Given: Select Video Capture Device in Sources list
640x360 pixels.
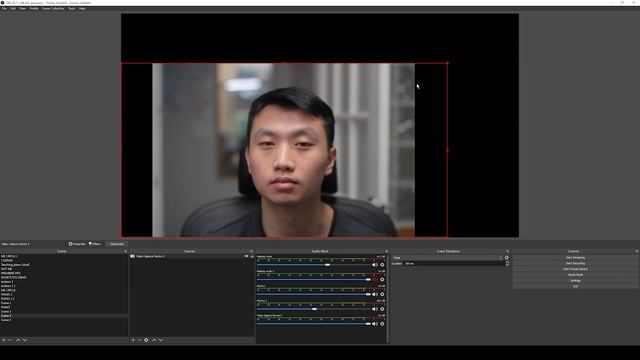Looking at the screenshot, I should [x=192, y=256].
